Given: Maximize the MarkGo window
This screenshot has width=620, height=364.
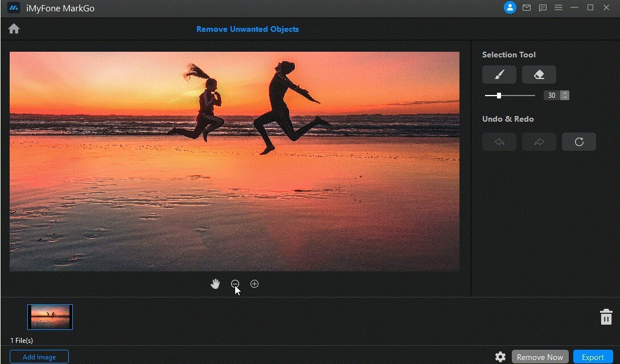Looking at the screenshot, I should click(590, 7).
